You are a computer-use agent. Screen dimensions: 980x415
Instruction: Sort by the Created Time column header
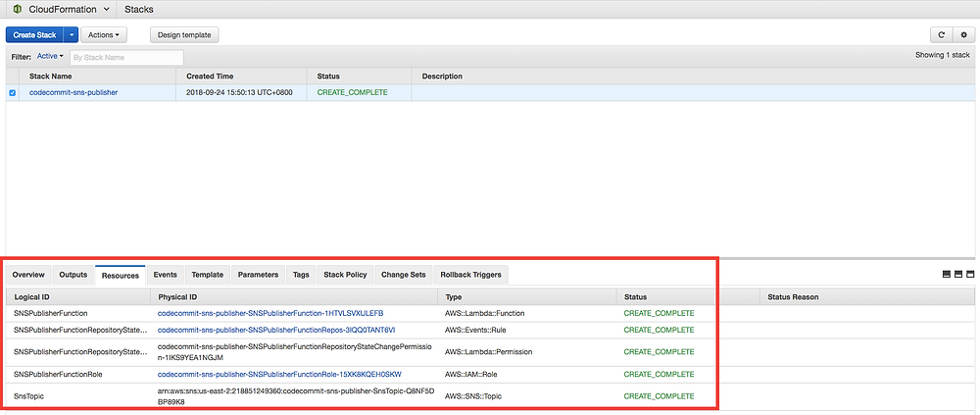[x=210, y=77]
